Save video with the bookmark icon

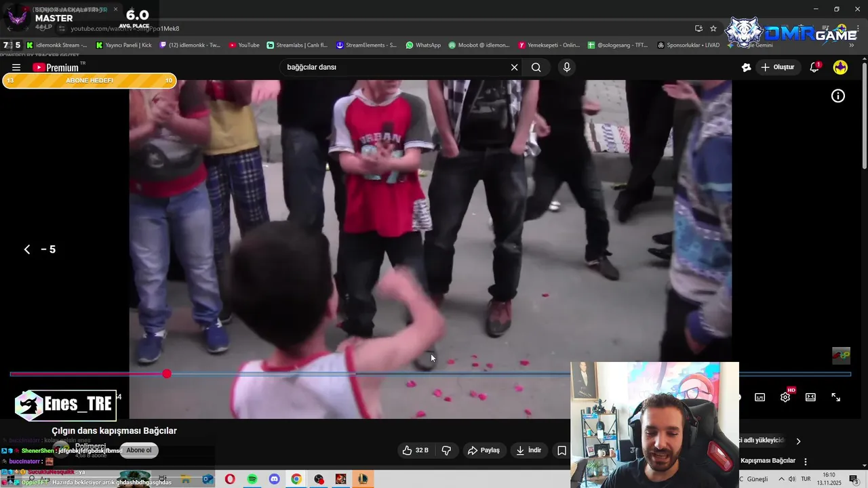tap(561, 450)
